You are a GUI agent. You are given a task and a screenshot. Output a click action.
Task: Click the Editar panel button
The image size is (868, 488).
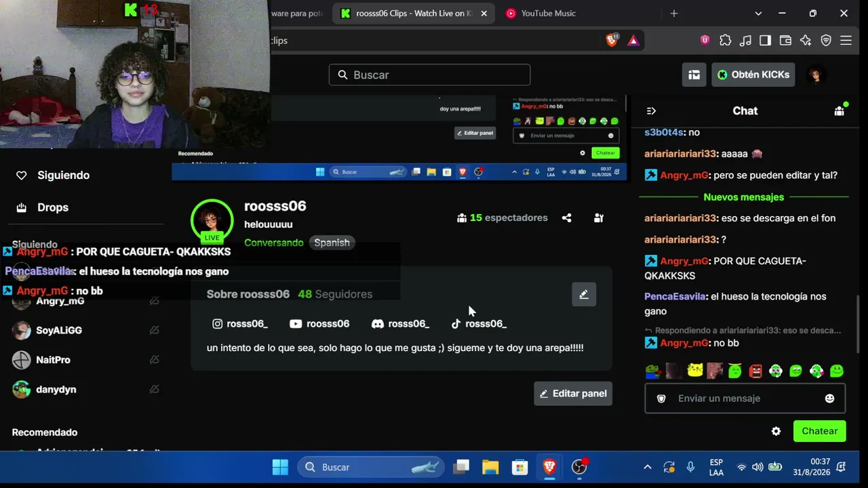[573, 394]
